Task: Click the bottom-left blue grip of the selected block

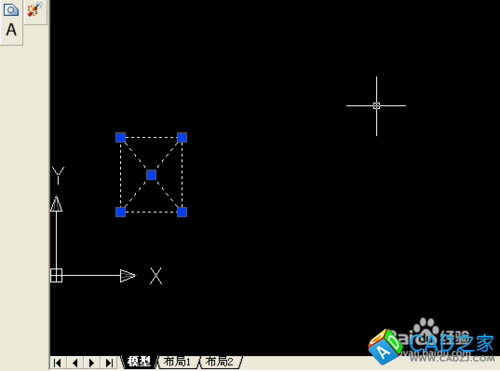Action: [121, 212]
